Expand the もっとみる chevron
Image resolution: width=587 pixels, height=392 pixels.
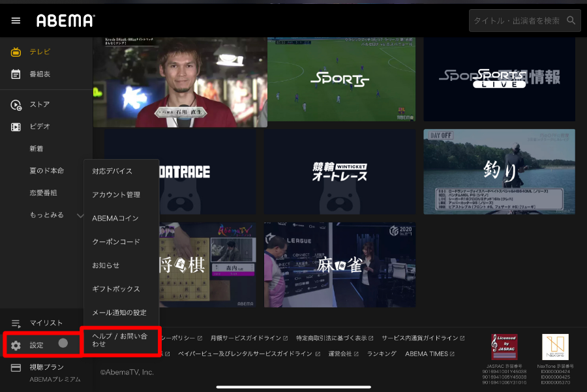click(80, 215)
